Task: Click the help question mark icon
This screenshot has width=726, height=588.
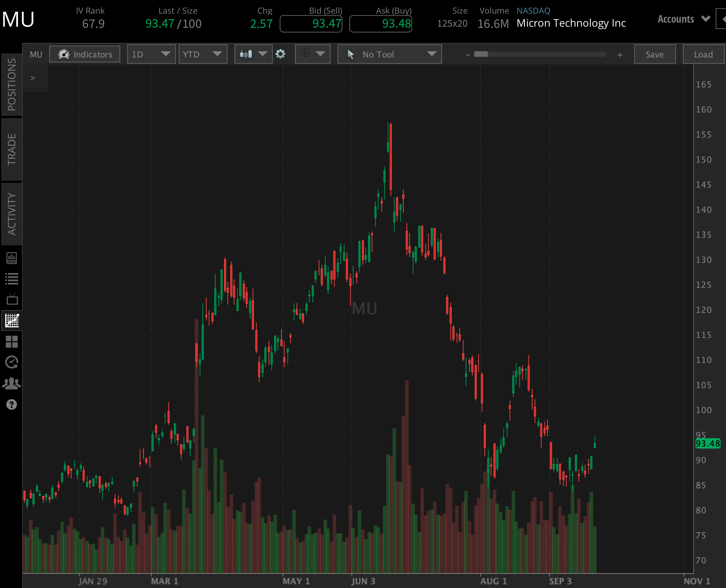Action: 12,404
